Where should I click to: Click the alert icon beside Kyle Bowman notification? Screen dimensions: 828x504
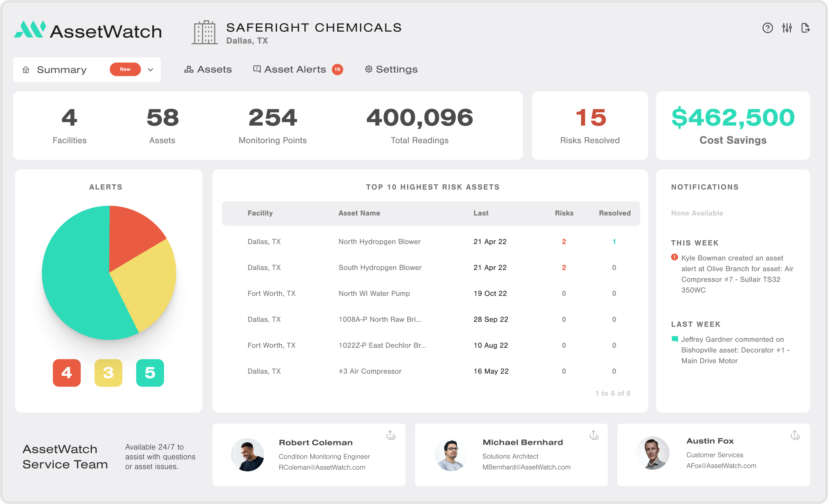[x=674, y=258]
